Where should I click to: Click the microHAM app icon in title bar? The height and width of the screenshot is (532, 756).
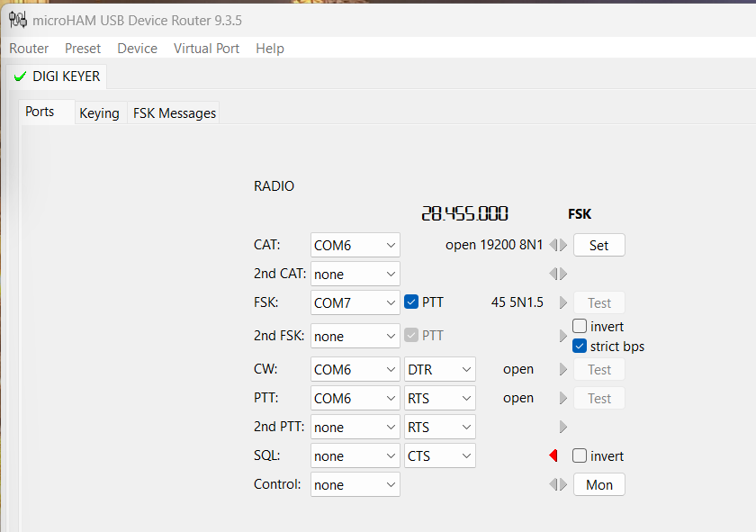click(17, 20)
